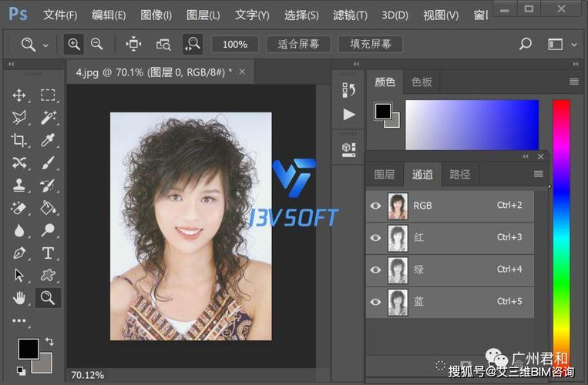
Task: Select the Type tool
Action: 48,253
